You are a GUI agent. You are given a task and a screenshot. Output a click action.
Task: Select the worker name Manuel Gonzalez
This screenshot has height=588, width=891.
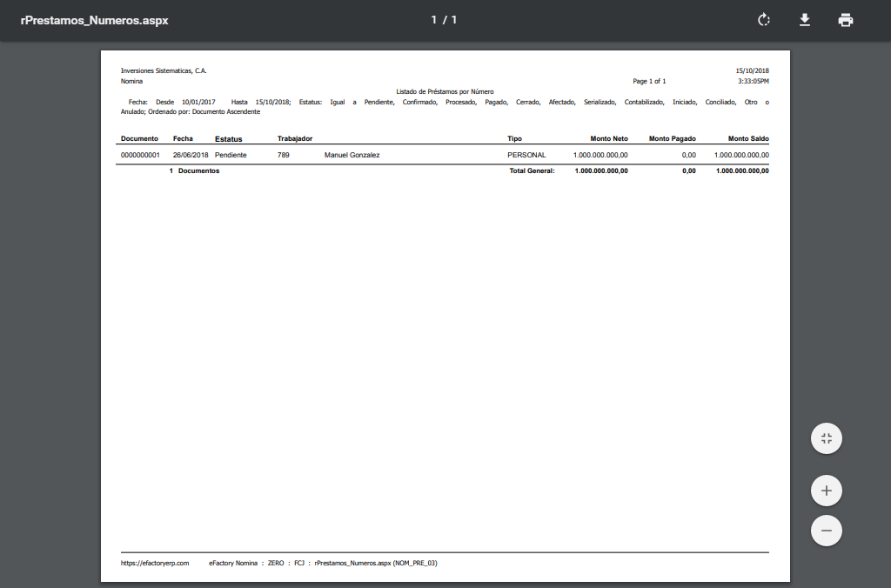click(x=352, y=155)
